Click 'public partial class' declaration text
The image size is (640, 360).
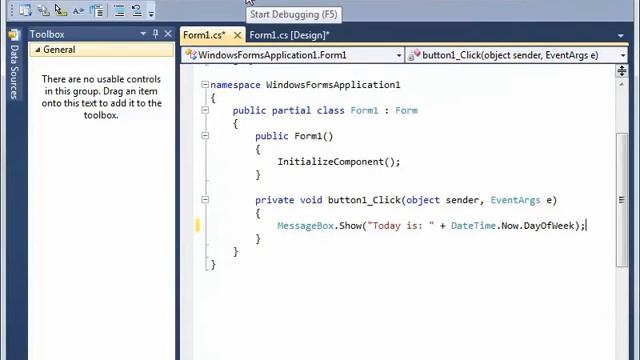point(288,111)
